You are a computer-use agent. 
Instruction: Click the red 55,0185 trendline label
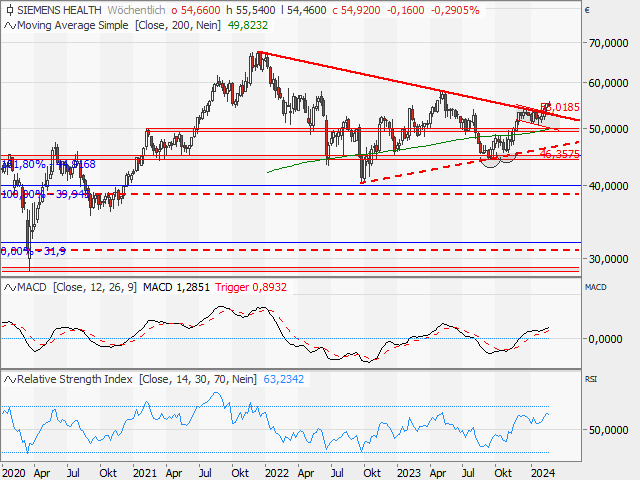[560, 107]
